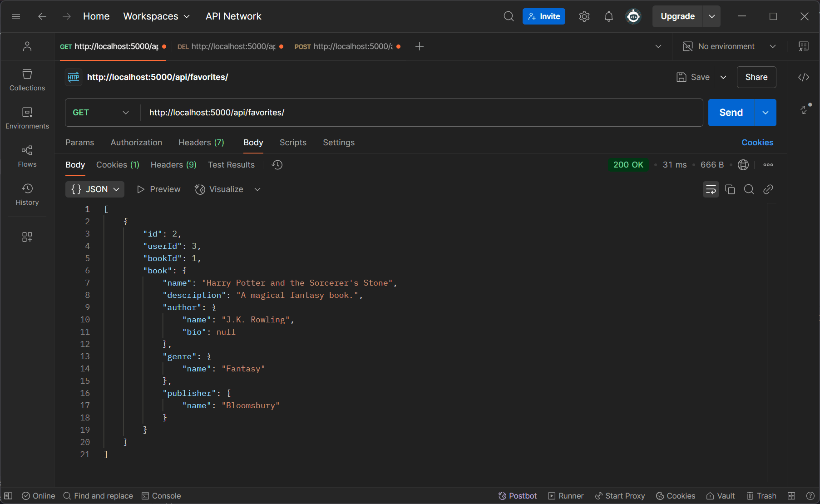Click the Save button

click(693, 77)
